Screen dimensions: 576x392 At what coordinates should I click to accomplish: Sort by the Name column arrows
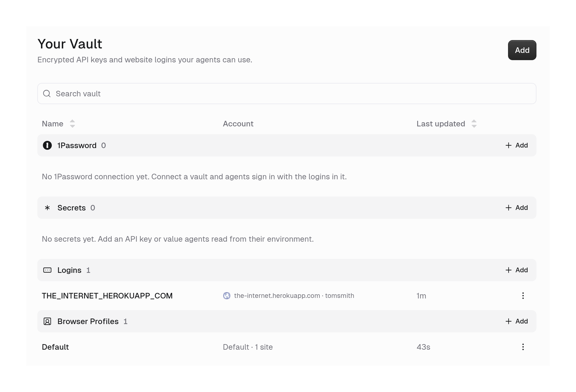(x=72, y=124)
